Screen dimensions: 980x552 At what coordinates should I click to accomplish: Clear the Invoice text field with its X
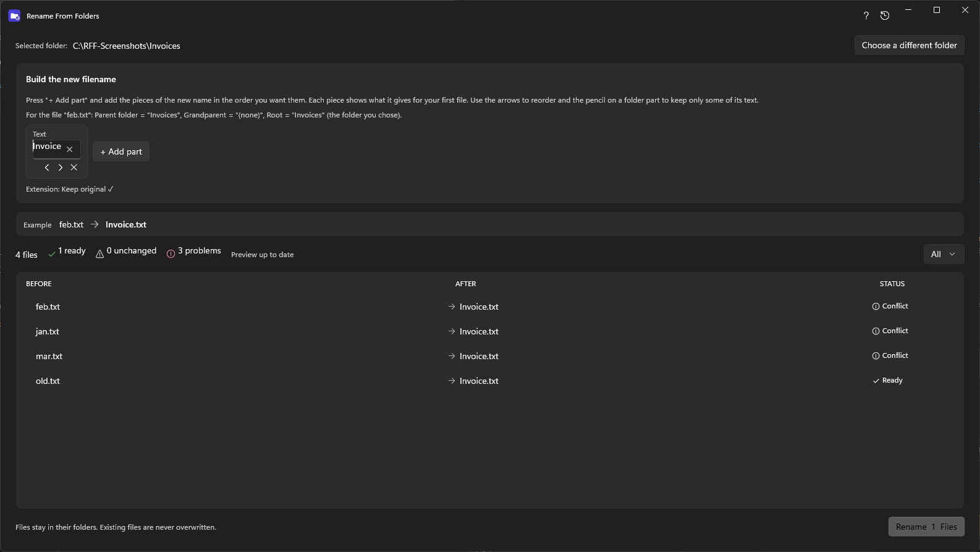tap(70, 149)
